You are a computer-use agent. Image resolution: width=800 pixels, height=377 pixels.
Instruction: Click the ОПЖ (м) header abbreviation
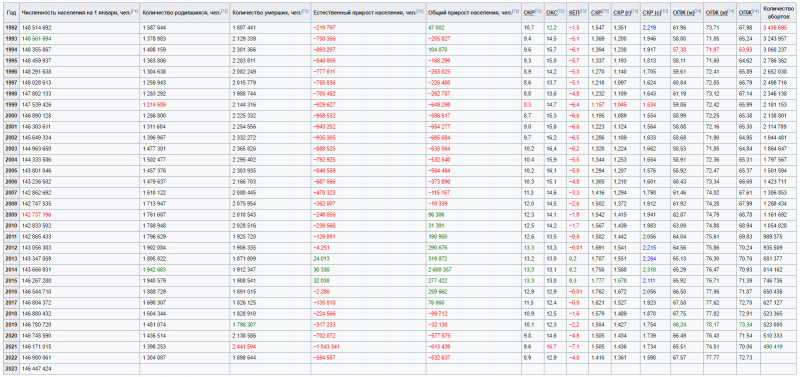681,11
